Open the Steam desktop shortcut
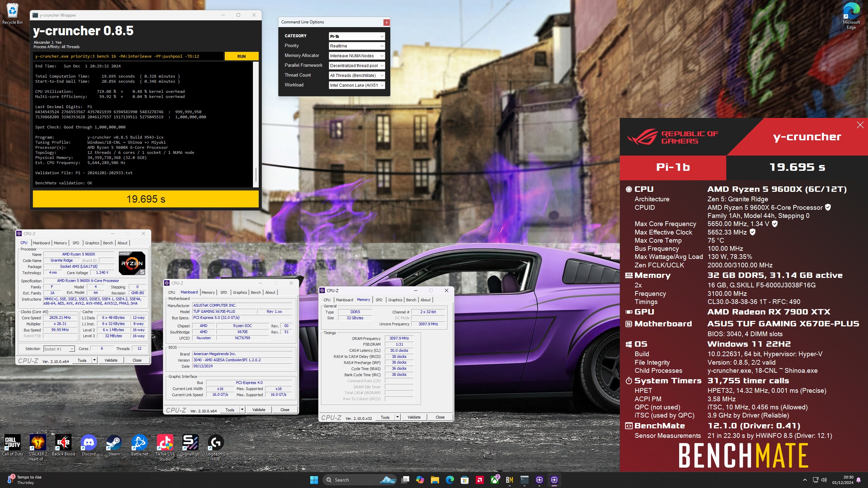Screen dimensions: 868x488 click(114, 445)
